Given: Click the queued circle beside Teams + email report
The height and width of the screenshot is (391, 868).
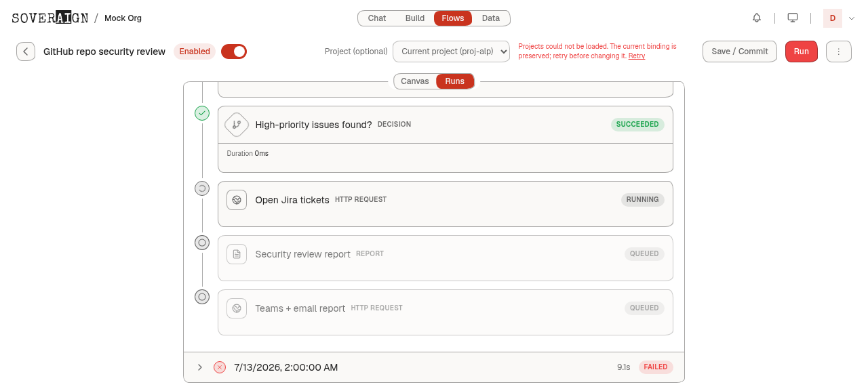Looking at the screenshot, I should pos(202,297).
